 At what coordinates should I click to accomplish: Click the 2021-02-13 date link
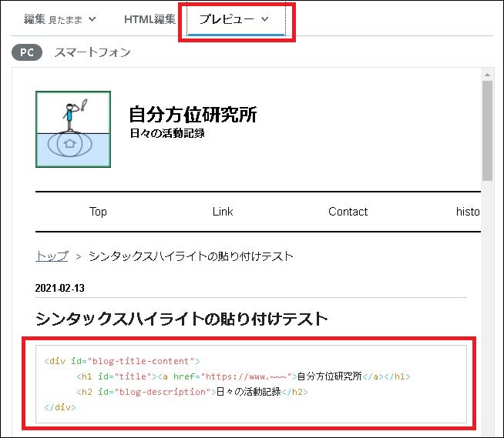(x=60, y=288)
